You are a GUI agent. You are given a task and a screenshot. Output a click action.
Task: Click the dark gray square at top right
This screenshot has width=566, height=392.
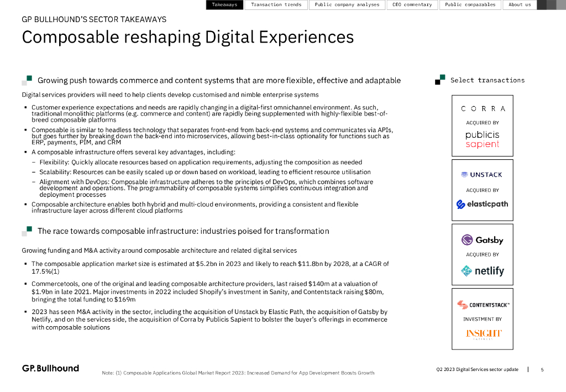coord(542,5)
